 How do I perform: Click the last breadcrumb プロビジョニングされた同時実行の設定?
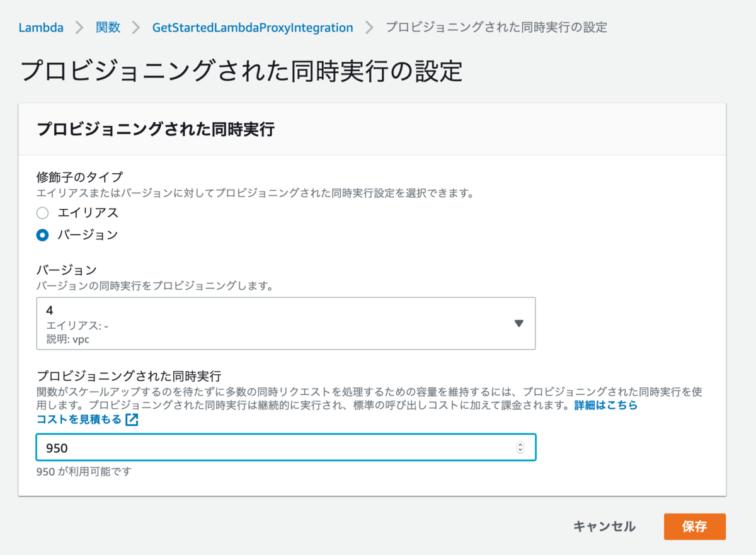point(496,28)
